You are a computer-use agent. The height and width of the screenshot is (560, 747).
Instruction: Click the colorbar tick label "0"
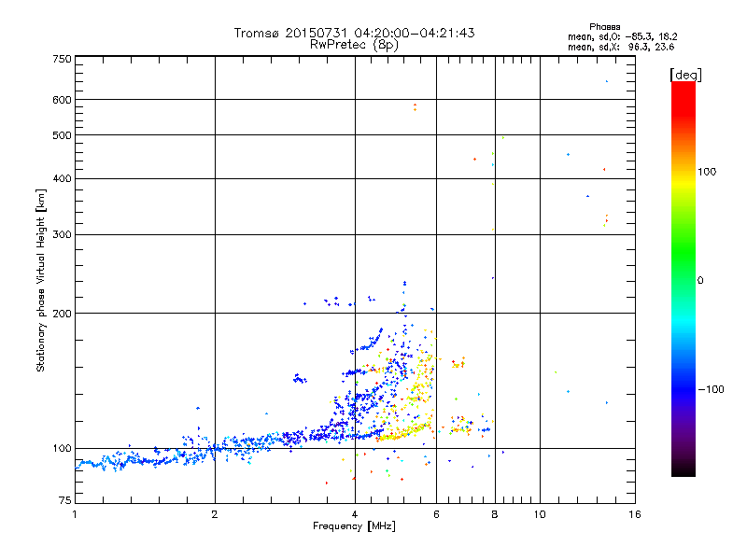tap(700, 281)
